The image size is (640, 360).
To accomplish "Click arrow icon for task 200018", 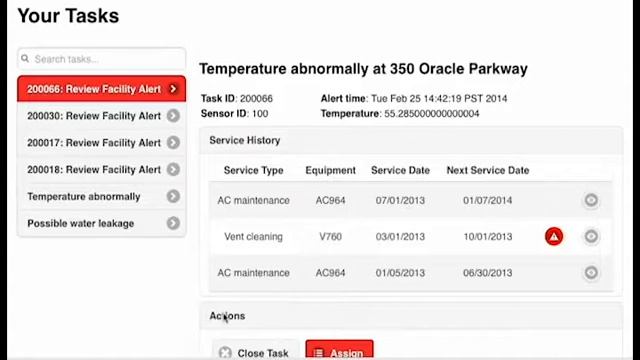I will [x=173, y=169].
